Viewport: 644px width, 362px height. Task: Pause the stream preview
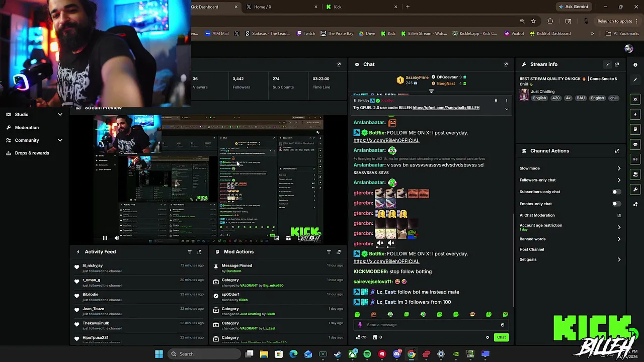click(105, 238)
